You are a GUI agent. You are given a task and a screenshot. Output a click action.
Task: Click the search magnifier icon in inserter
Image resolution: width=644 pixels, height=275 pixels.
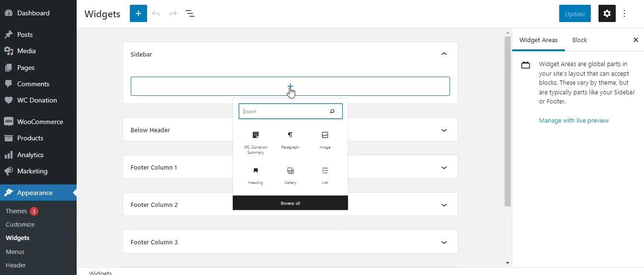332,111
